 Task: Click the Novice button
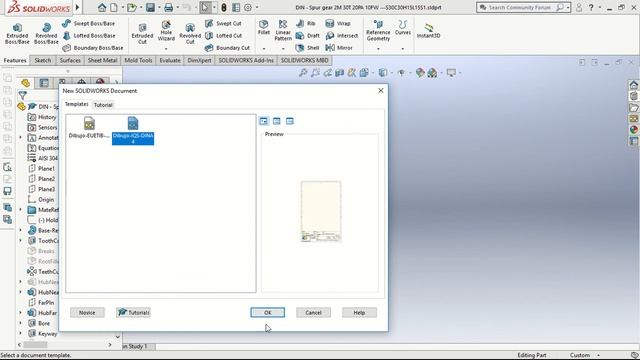click(x=87, y=313)
